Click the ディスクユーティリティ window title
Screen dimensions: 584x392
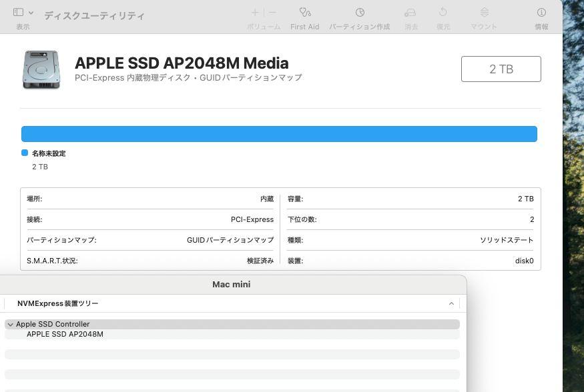[x=94, y=15]
